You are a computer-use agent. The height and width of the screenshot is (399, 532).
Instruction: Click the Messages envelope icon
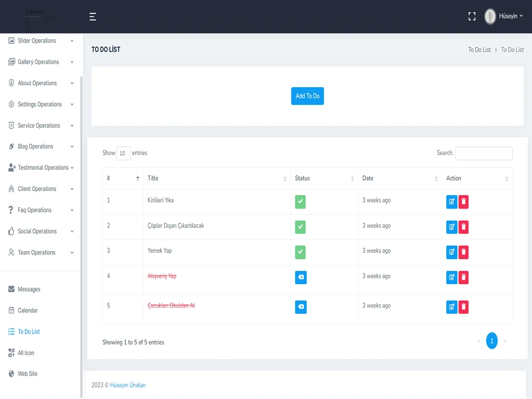pos(11,289)
